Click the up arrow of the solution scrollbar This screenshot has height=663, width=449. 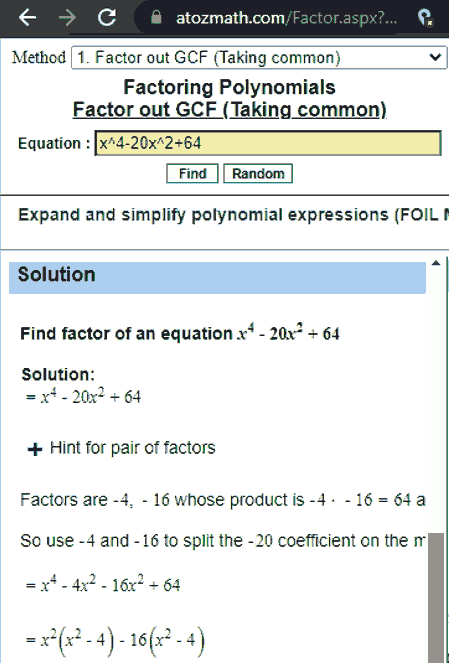coord(436,263)
